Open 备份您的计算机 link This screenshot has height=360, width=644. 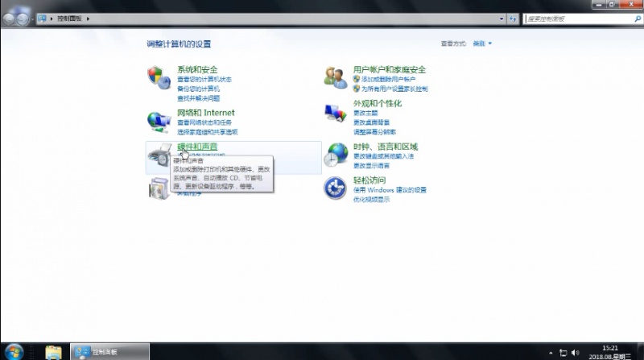(x=198, y=89)
